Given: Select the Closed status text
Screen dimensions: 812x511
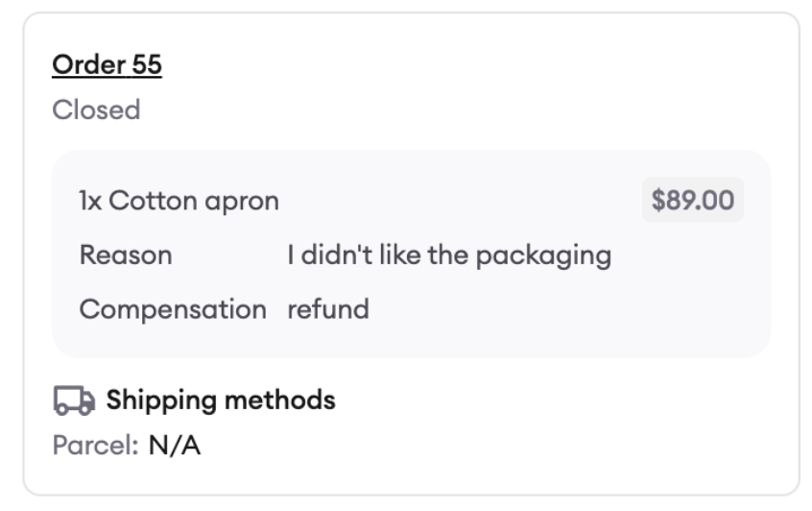Looking at the screenshot, I should [x=96, y=109].
